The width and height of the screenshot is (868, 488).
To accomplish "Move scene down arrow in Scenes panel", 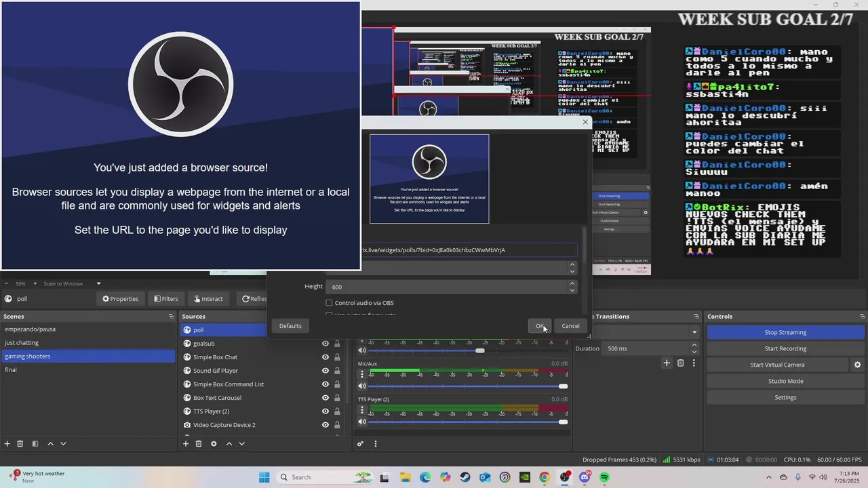I will pyautogui.click(x=63, y=444).
